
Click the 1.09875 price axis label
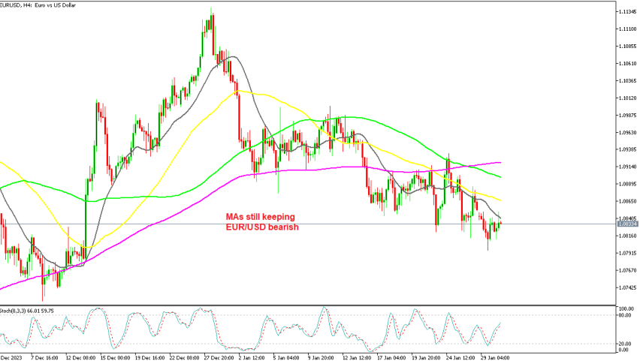628,115
